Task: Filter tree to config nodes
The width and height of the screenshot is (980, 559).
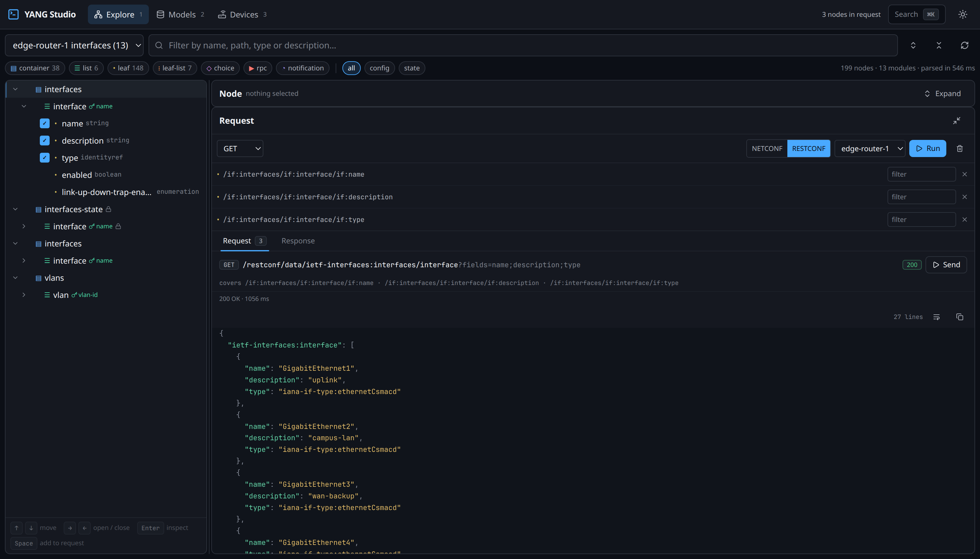Action: point(379,68)
